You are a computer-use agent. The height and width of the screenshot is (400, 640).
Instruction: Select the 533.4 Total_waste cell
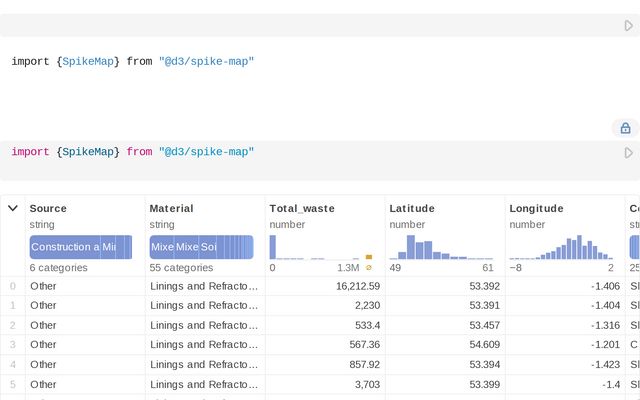point(325,325)
